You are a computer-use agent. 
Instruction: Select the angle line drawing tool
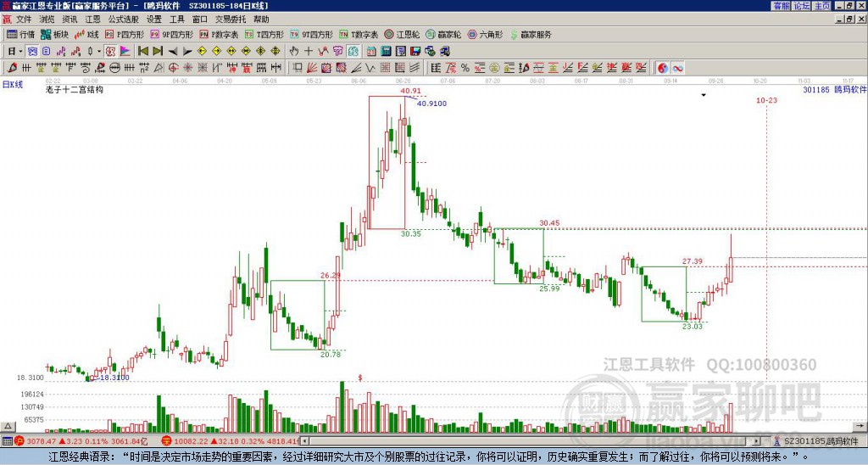[356, 68]
